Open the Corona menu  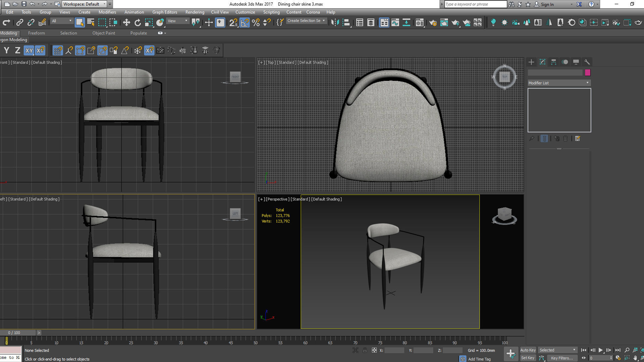point(313,12)
